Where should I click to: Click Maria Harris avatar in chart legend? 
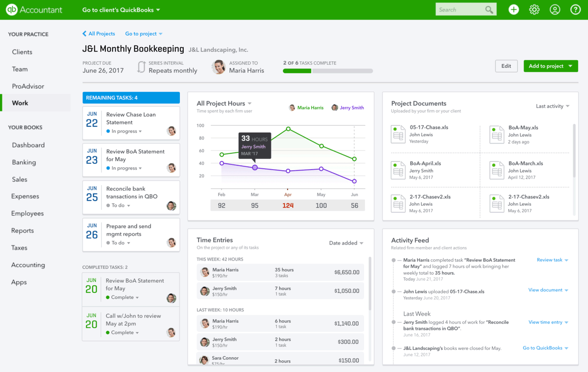[292, 108]
